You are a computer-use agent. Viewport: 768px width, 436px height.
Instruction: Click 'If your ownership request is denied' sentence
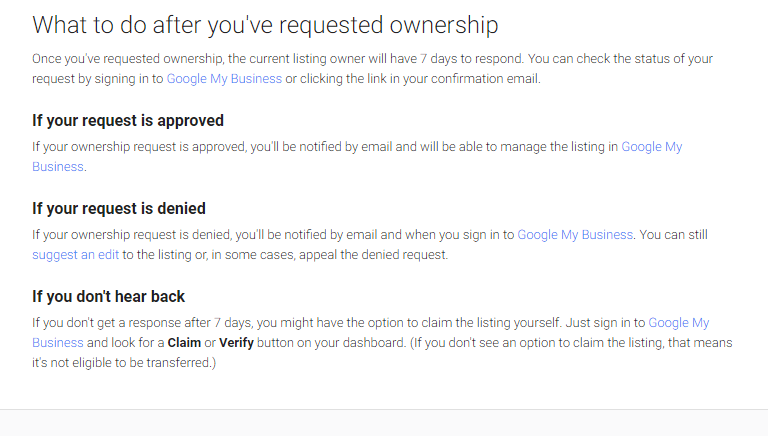point(131,235)
